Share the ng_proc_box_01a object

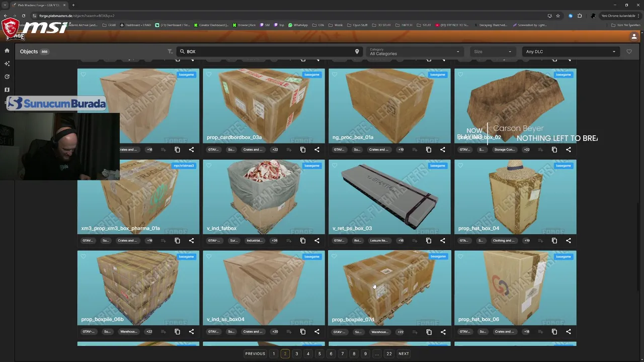click(x=443, y=149)
